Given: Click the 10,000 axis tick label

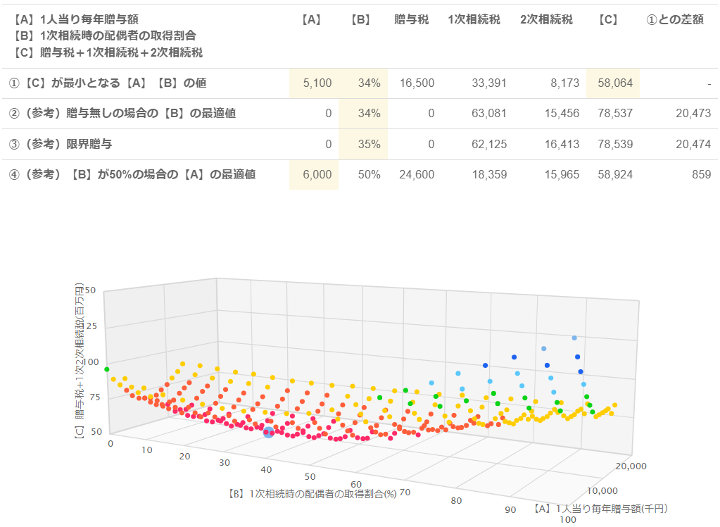Looking at the screenshot, I should tap(602, 491).
